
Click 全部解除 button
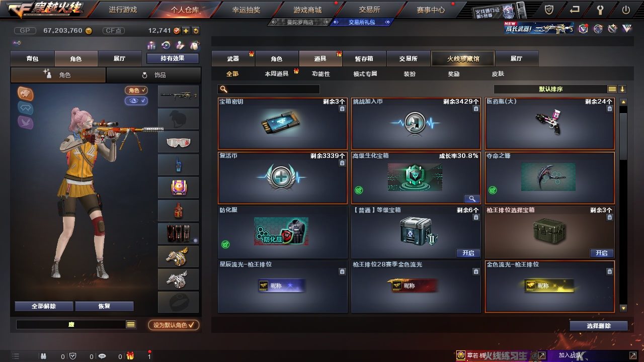[44, 306]
